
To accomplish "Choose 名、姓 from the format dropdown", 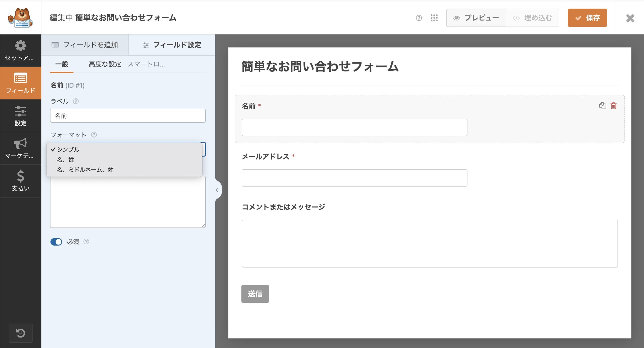I will pyautogui.click(x=65, y=160).
